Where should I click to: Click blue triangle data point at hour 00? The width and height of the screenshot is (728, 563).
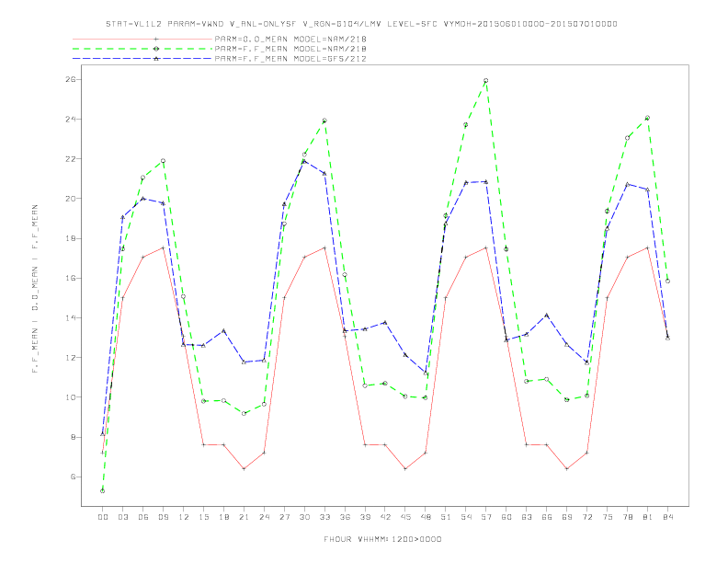click(103, 434)
